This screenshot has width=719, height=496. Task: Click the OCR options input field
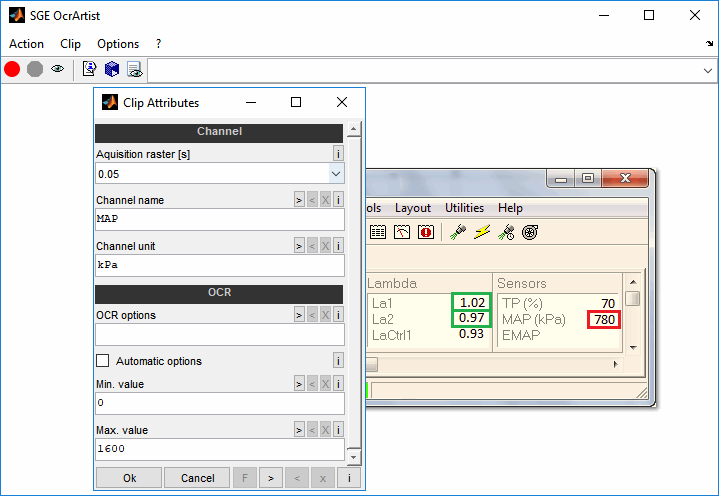(x=220, y=334)
